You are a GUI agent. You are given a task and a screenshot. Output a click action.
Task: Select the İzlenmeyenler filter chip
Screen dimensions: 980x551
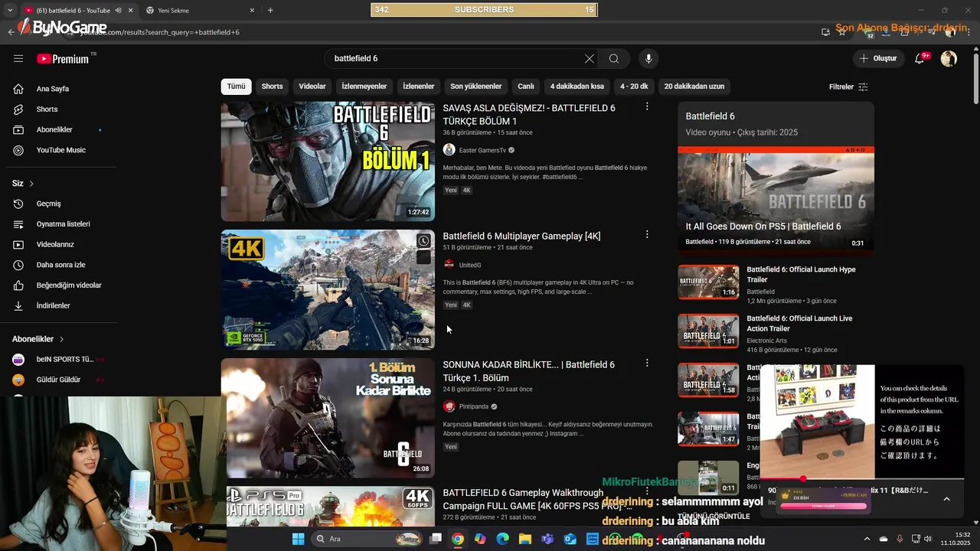click(x=364, y=86)
